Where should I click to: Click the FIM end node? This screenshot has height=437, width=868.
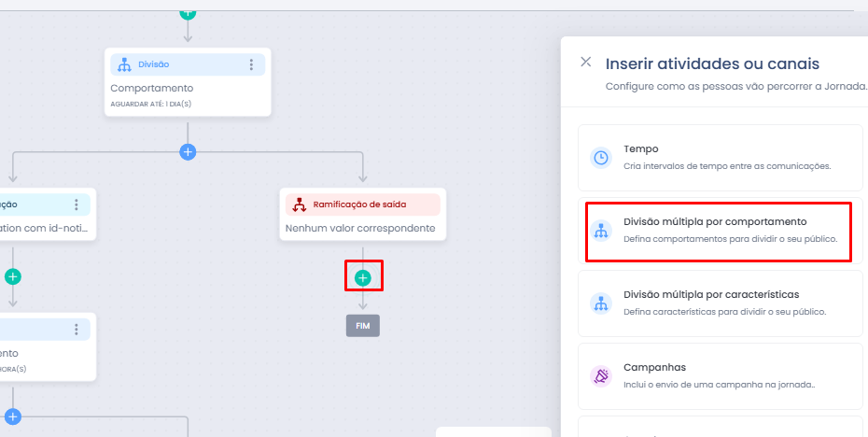click(363, 326)
